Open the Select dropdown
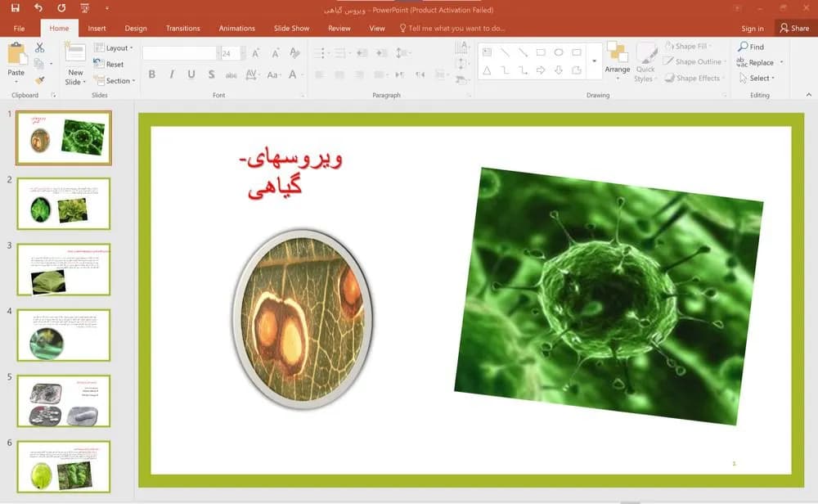 (757, 78)
